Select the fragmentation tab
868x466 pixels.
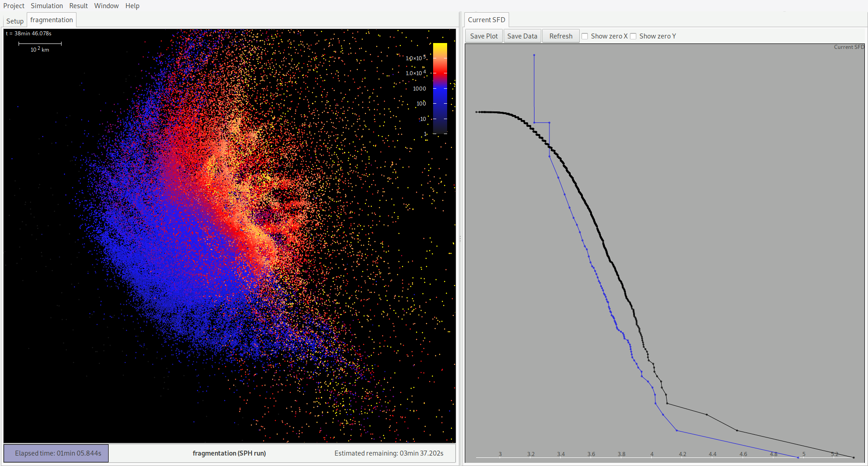pyautogui.click(x=52, y=20)
